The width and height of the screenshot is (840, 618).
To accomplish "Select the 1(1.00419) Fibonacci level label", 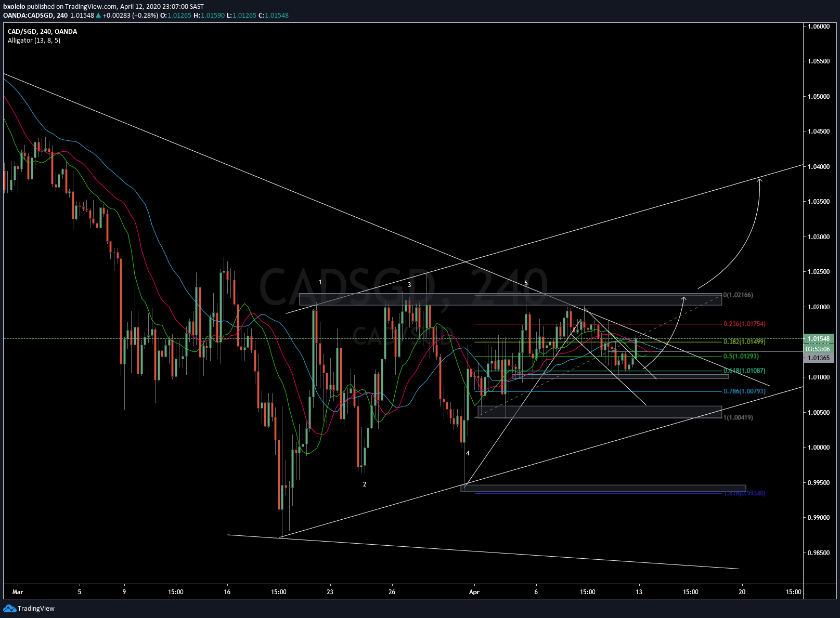I will [738, 417].
